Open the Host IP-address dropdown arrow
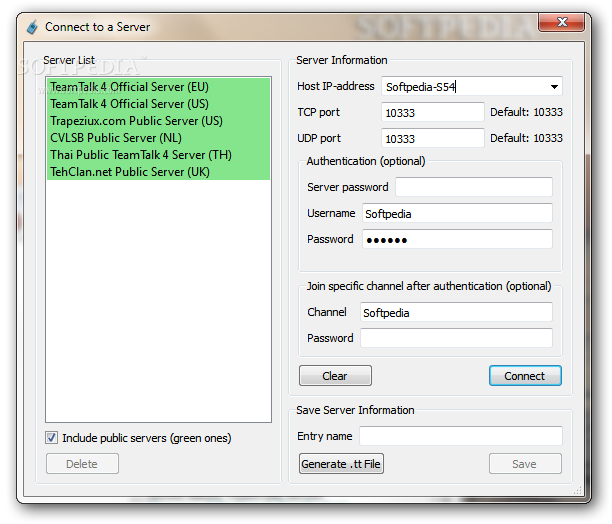This screenshot has width=612, height=524. (x=554, y=87)
